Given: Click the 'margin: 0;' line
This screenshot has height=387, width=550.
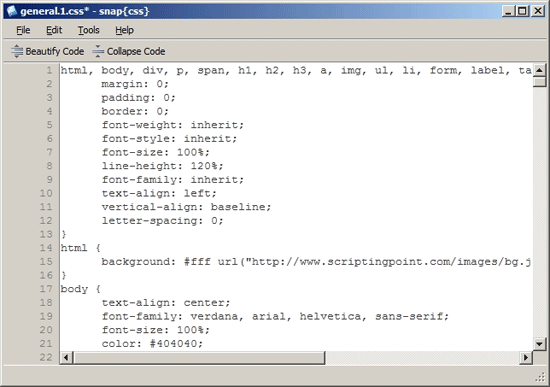Looking at the screenshot, I should (x=135, y=84).
